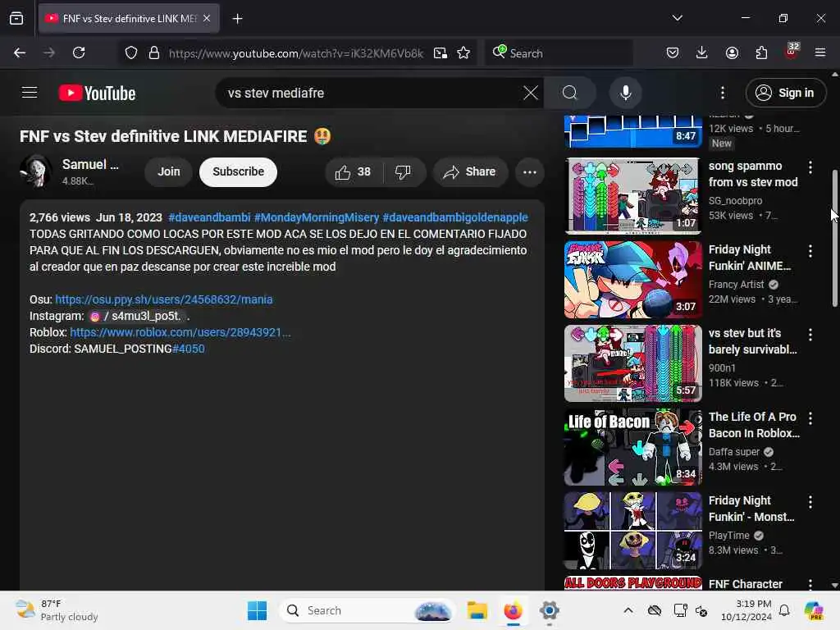The image size is (840, 630).
Task: Go back with browser back arrow
Action: point(20,52)
